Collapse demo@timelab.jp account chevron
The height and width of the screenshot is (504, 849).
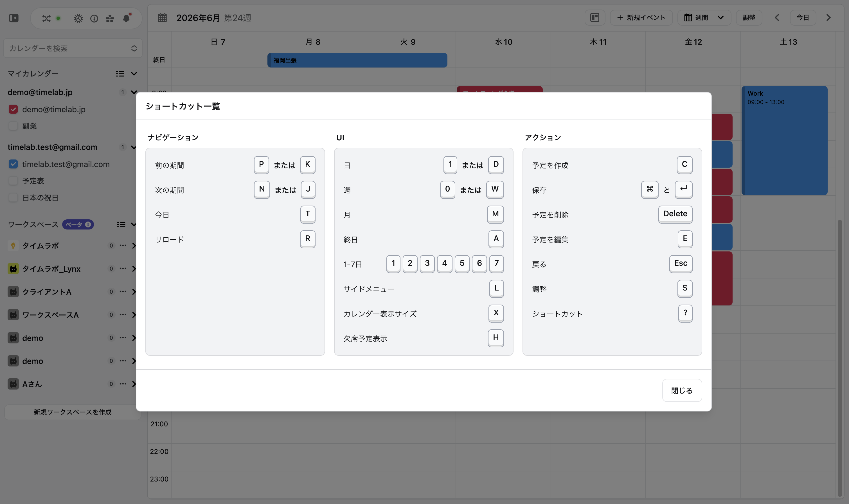click(134, 92)
